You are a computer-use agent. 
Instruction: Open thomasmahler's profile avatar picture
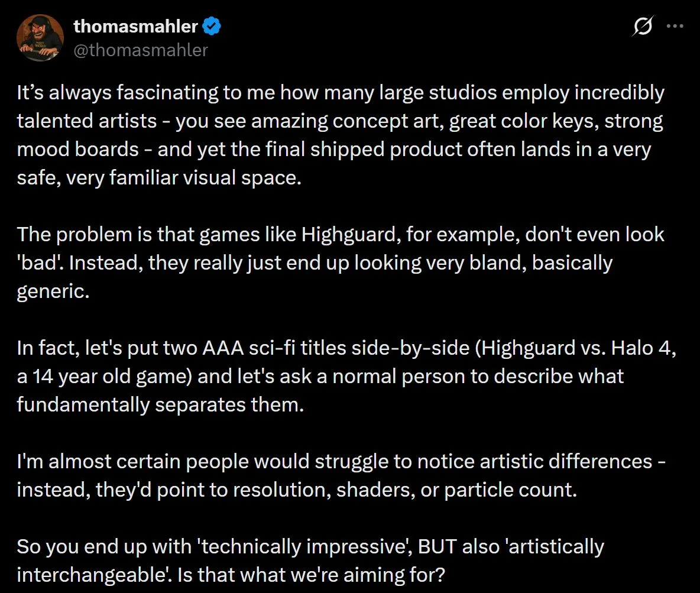pyautogui.click(x=40, y=37)
